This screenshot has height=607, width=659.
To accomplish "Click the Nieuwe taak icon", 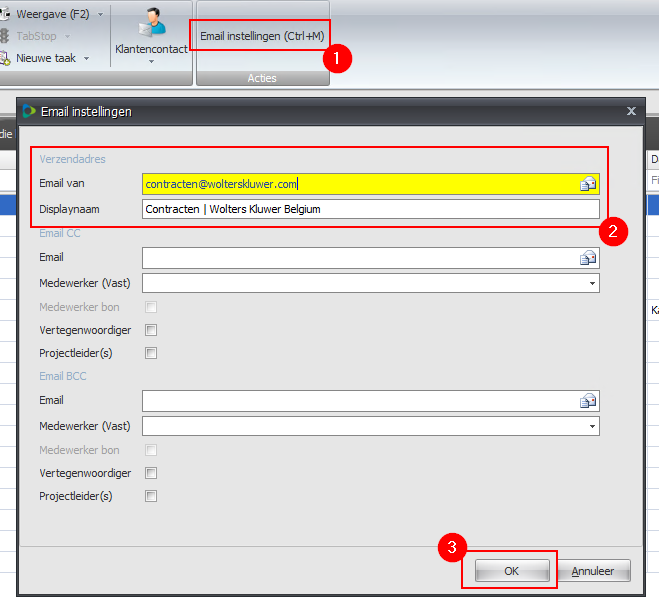I will (x=5, y=58).
